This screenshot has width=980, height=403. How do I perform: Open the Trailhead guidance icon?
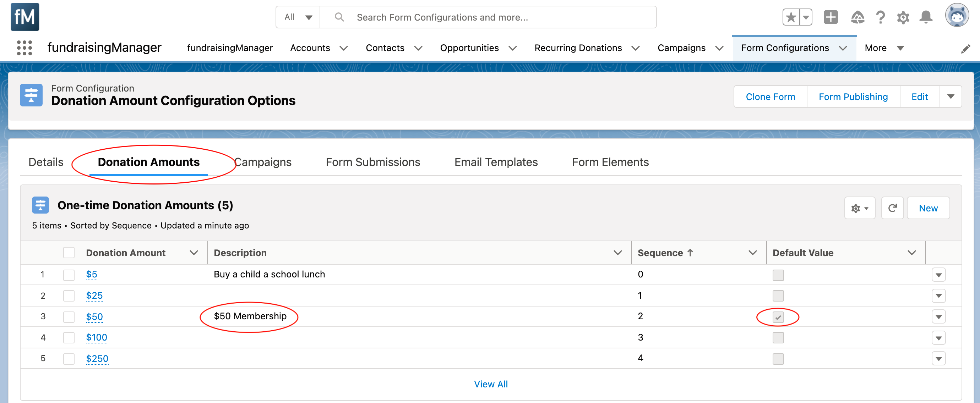857,17
